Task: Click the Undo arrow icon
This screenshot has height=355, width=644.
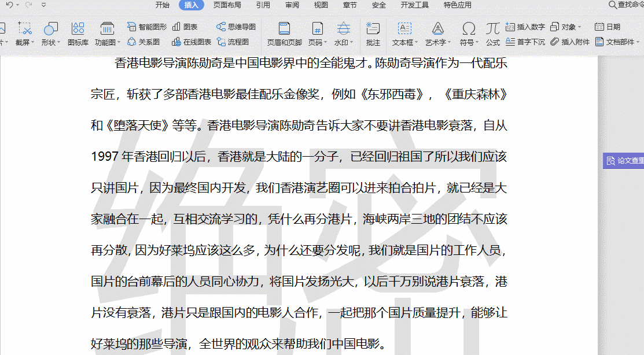Action: [x=9, y=5]
